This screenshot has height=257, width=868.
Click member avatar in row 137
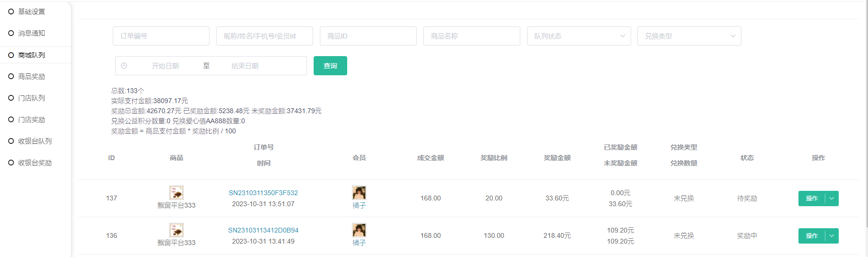pyautogui.click(x=359, y=193)
